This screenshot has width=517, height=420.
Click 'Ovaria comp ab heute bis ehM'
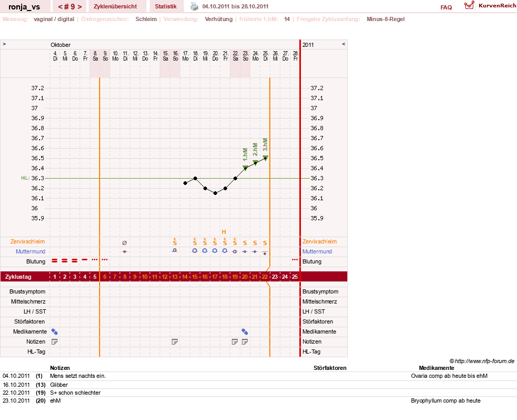point(449,376)
